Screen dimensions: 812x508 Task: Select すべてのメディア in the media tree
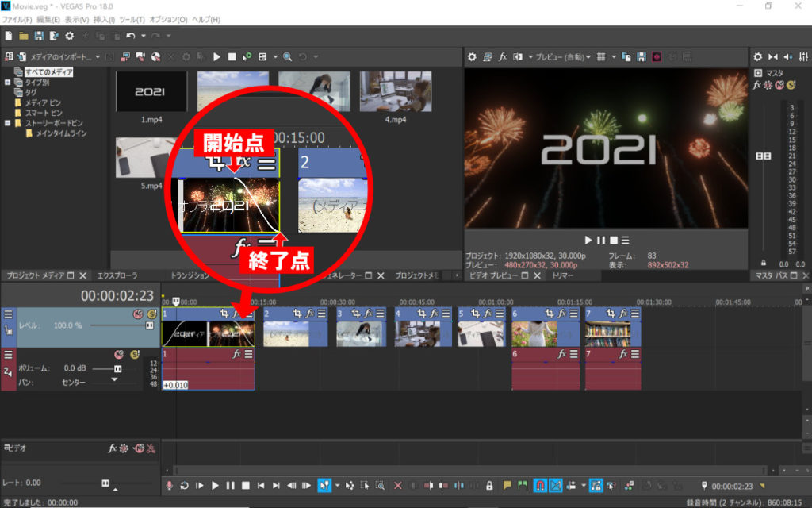pyautogui.click(x=49, y=72)
